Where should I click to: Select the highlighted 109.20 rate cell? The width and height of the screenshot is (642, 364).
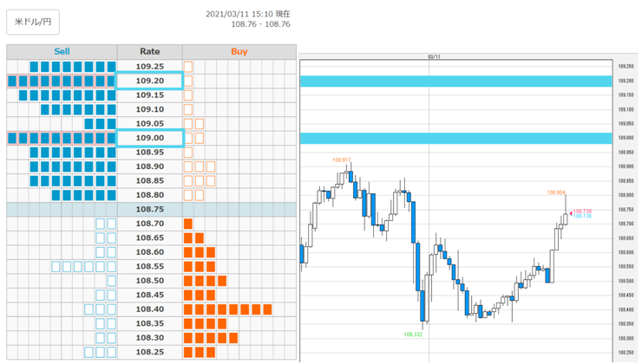(149, 81)
